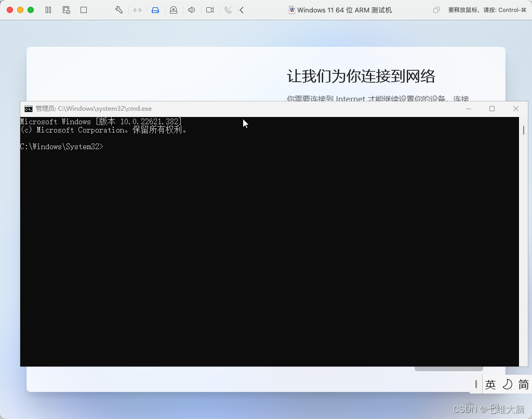532x419 pixels.
Task: Click the 让我们为你连接到网络 heading
Action: [361, 76]
